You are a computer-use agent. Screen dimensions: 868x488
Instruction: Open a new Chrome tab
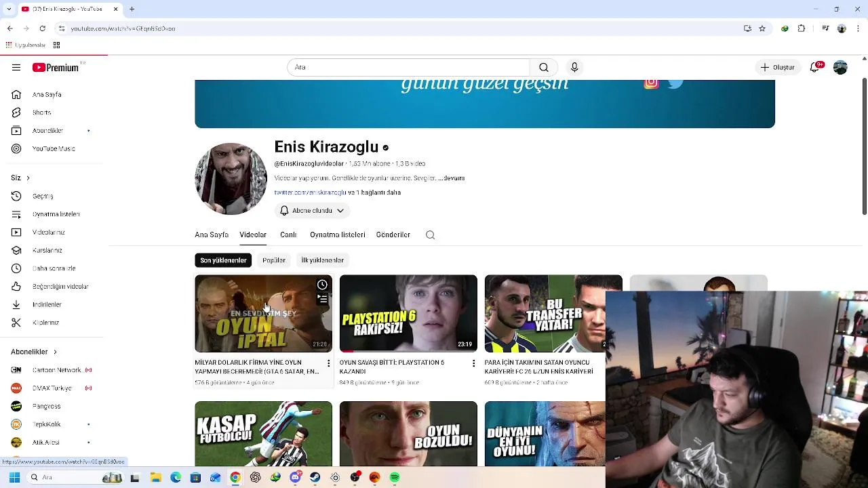point(132,9)
